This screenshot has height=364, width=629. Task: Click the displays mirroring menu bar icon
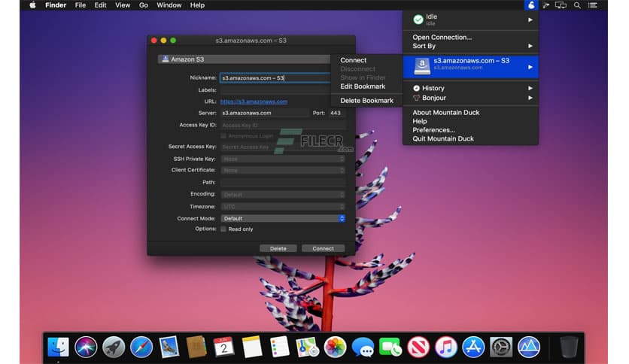coord(561,5)
